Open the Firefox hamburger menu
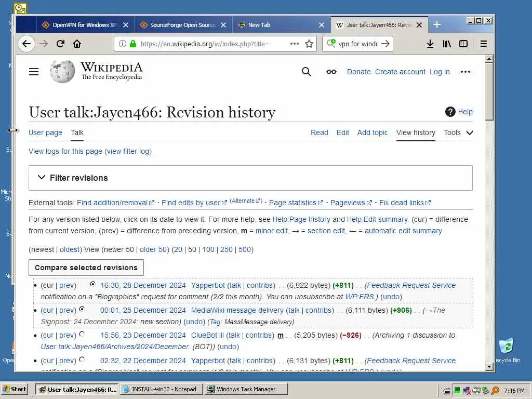 [484, 44]
